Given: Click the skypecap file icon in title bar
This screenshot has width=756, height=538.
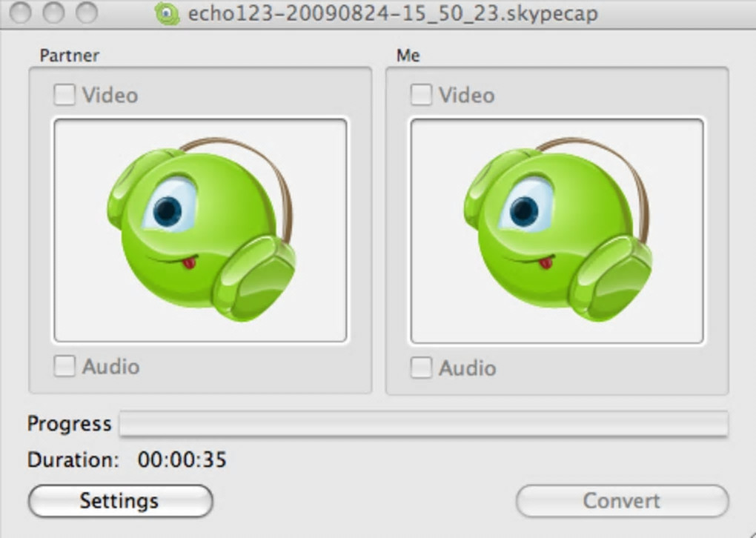Looking at the screenshot, I should pyautogui.click(x=167, y=13).
